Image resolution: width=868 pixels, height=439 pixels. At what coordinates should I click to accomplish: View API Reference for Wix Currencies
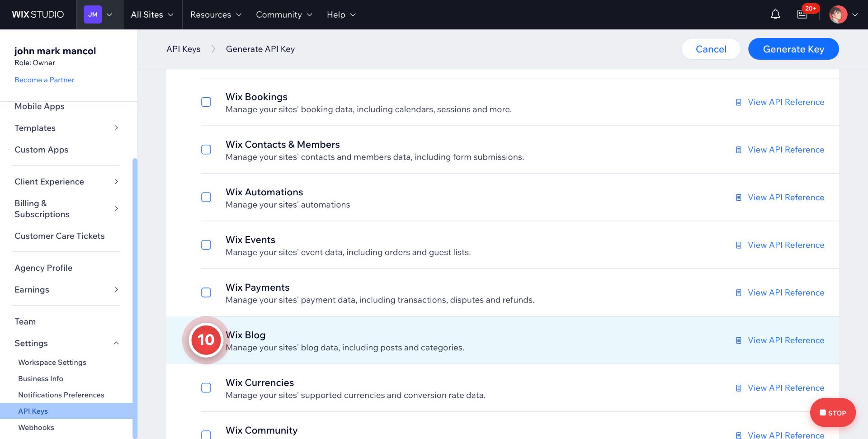pos(786,388)
